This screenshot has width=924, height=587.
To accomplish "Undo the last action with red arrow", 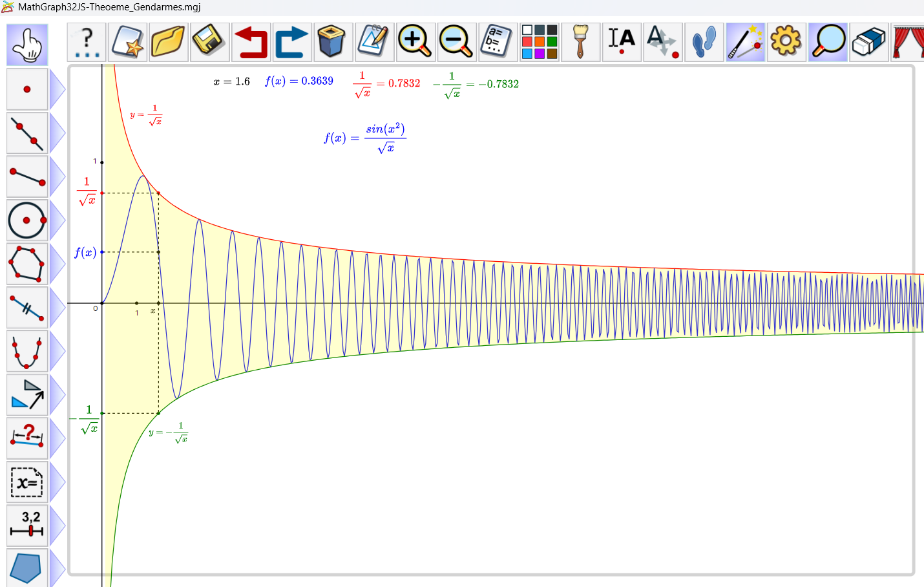I will 251,43.
